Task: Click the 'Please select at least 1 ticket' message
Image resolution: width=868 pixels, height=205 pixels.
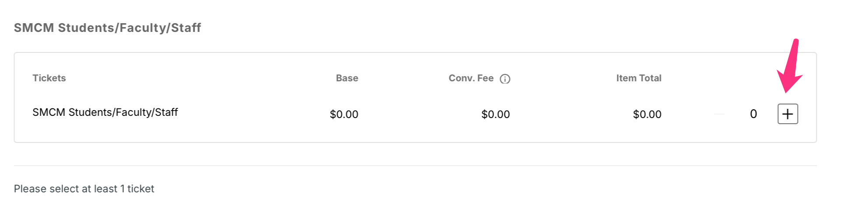Action: point(84,189)
